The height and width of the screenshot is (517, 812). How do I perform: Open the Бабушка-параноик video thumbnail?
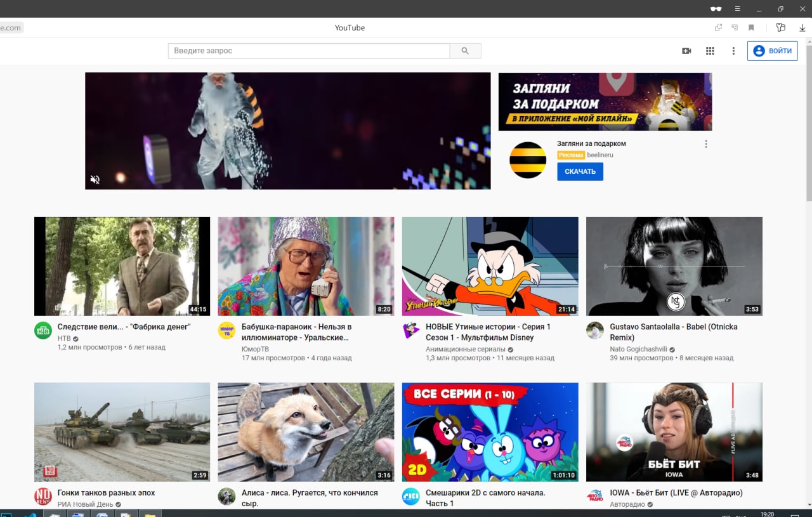pos(306,266)
